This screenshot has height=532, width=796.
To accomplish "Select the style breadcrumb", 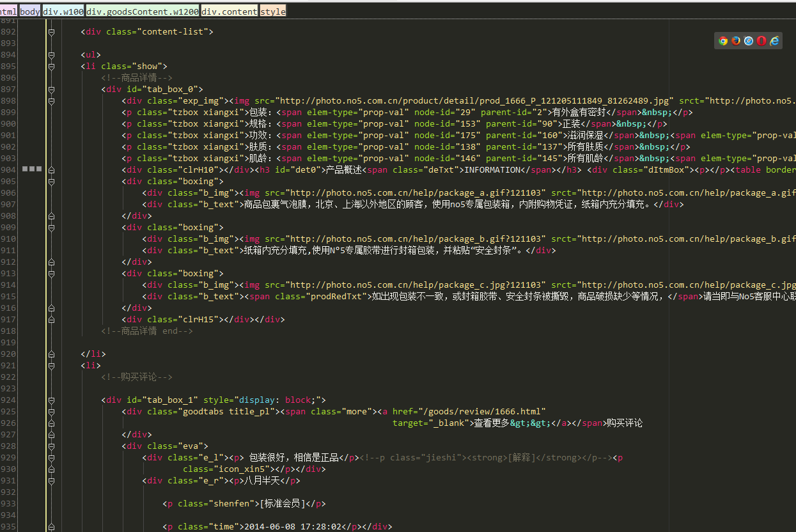I will coord(273,12).
